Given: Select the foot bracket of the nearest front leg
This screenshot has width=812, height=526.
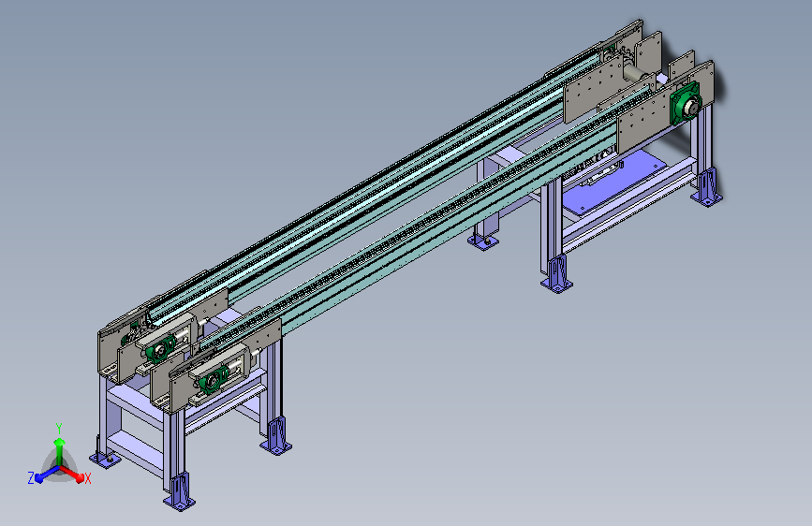Looking at the screenshot, I should coord(179,490).
